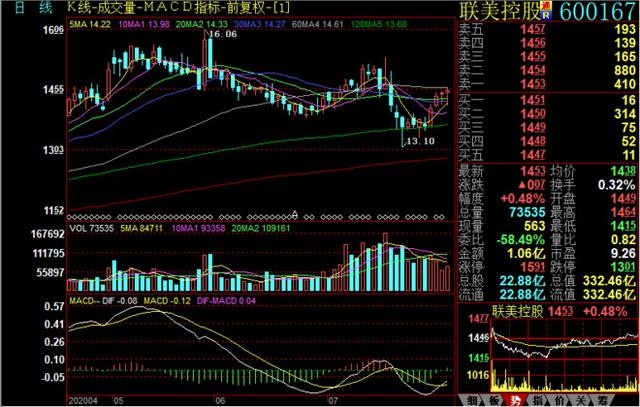Click the 5MA 14.22 indicator label
This screenshot has height=407, width=640.
tap(90, 22)
